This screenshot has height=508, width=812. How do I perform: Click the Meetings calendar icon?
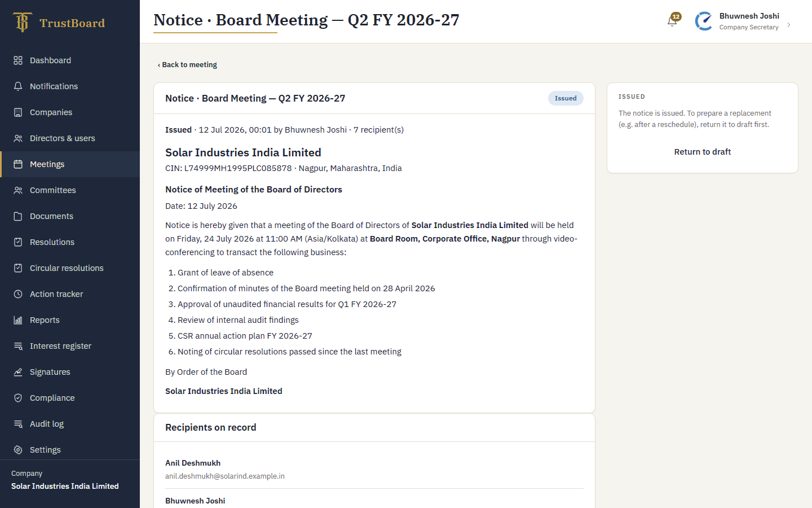click(x=18, y=164)
